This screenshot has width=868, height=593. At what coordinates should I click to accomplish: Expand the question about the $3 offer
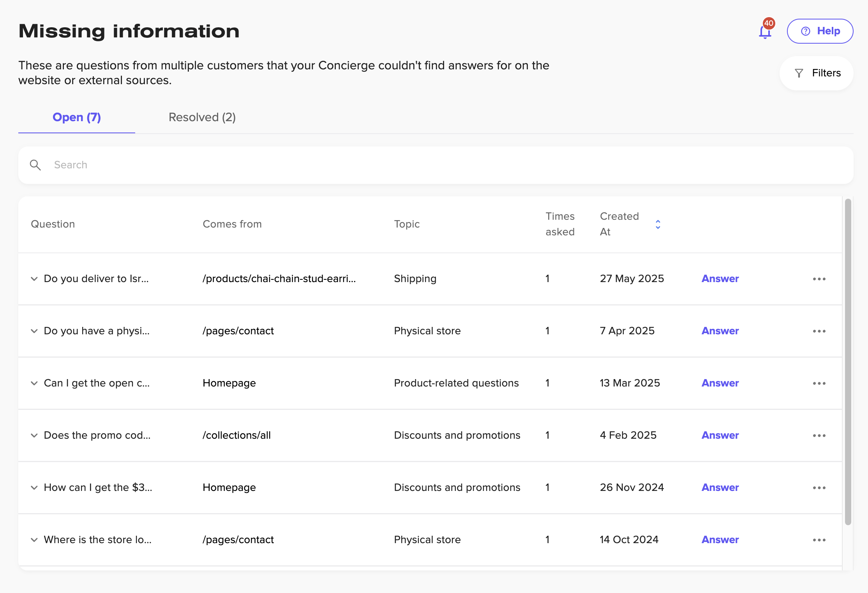34,487
